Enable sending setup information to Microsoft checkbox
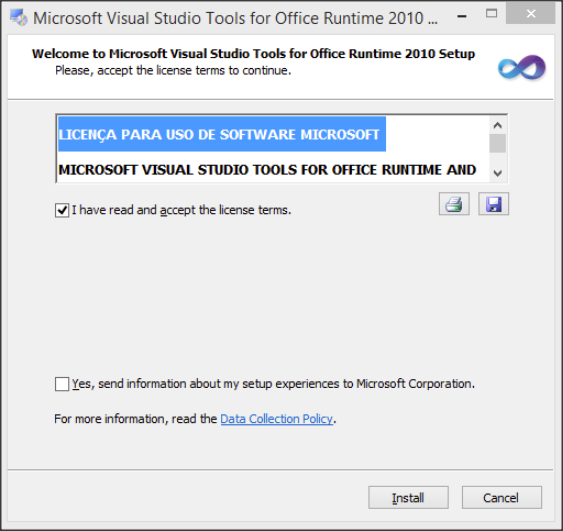 (62, 384)
